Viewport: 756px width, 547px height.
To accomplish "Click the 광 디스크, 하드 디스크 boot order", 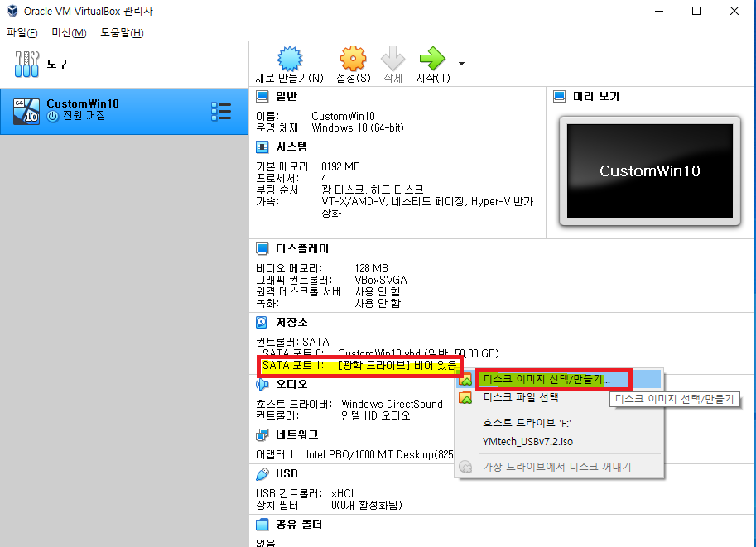I will [373, 190].
